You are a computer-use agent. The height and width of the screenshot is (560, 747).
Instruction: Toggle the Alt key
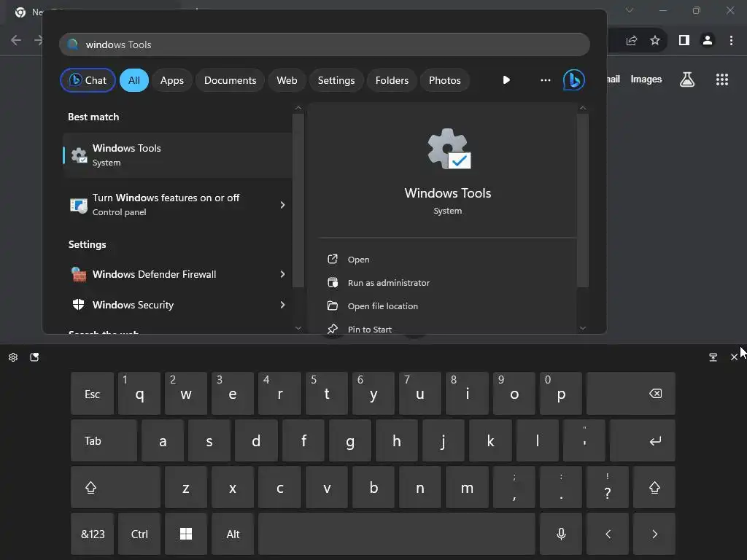pos(233,534)
